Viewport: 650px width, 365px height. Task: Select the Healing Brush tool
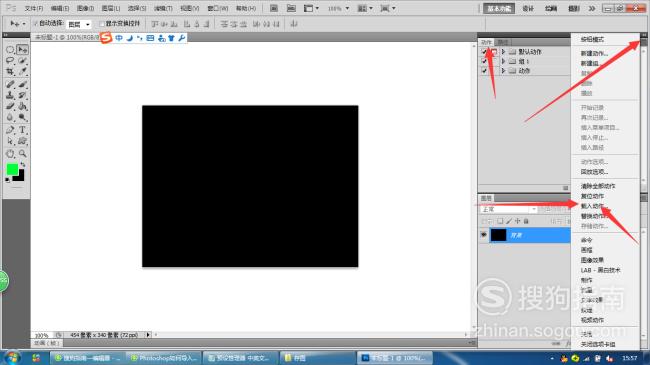(x=10, y=85)
